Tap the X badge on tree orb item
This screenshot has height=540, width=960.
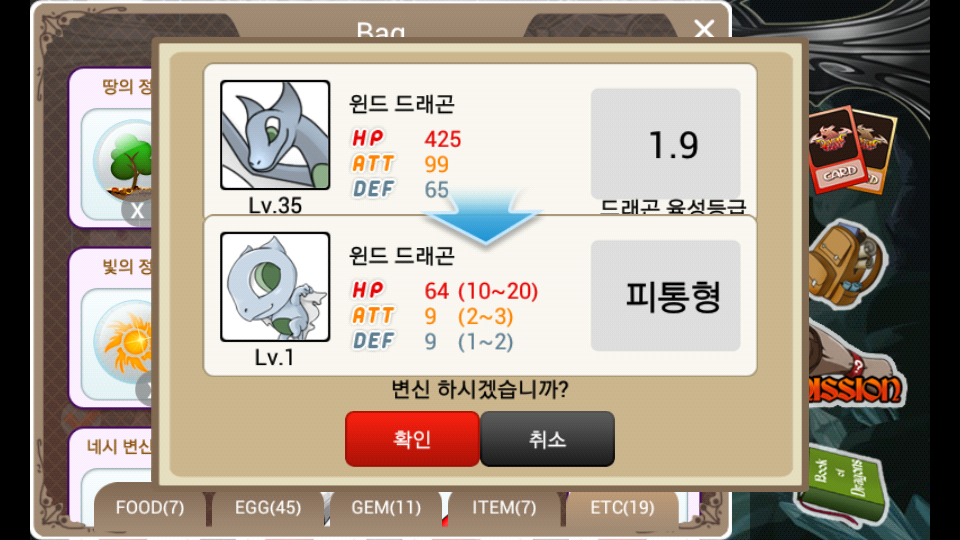[x=137, y=211]
